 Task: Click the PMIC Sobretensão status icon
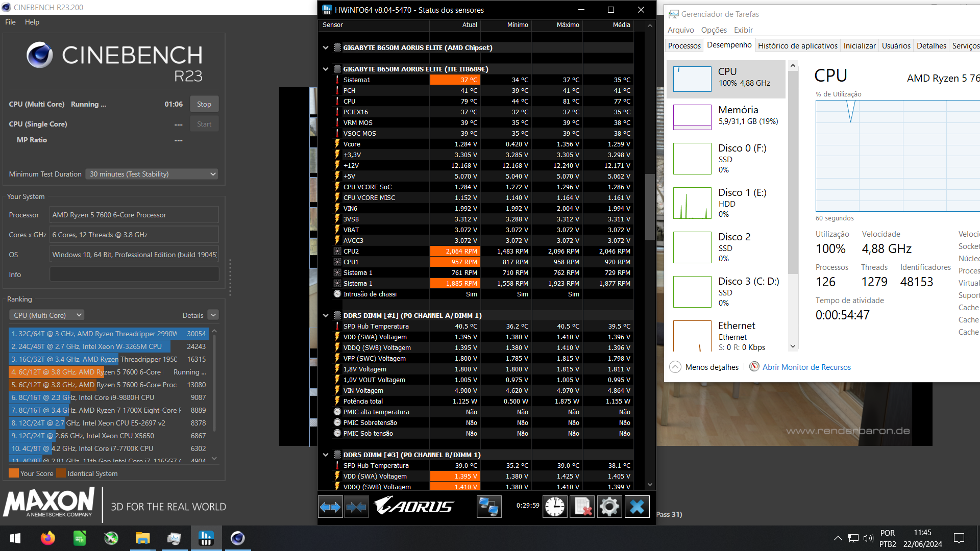click(337, 422)
